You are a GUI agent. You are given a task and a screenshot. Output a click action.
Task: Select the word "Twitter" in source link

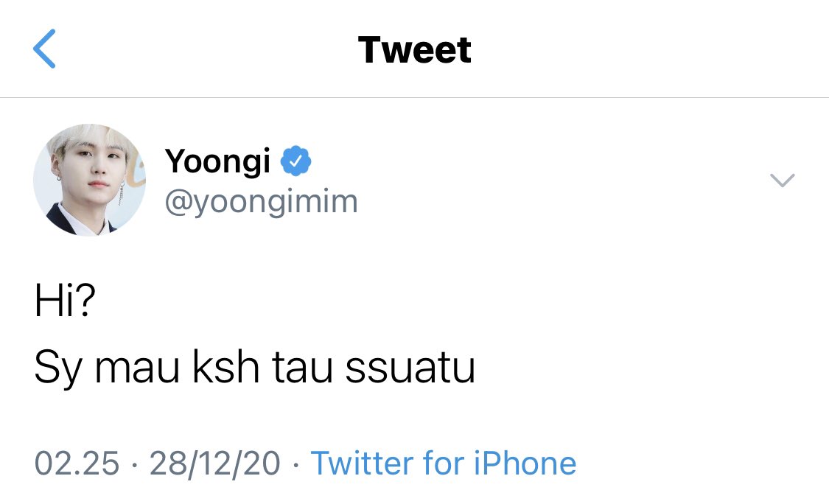(x=362, y=463)
